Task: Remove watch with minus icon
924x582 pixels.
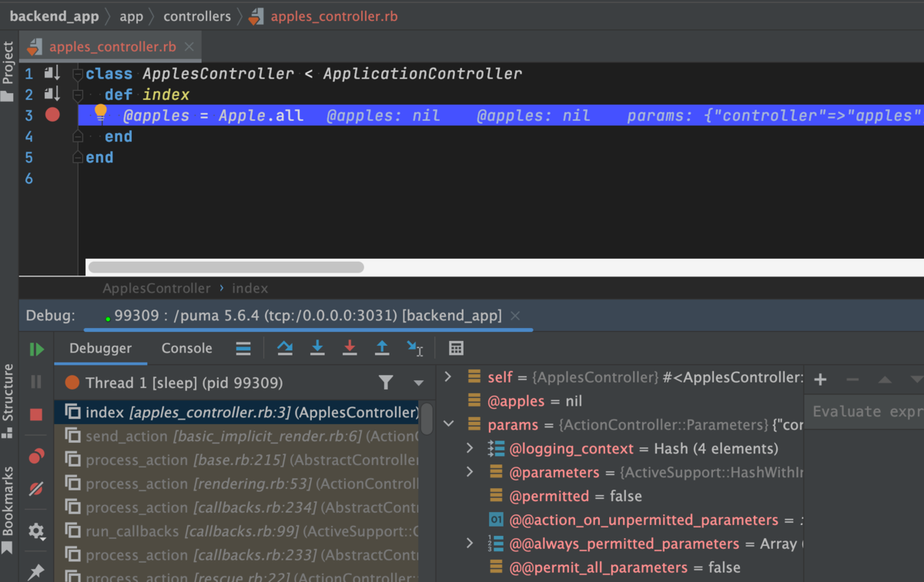Action: coord(852,380)
